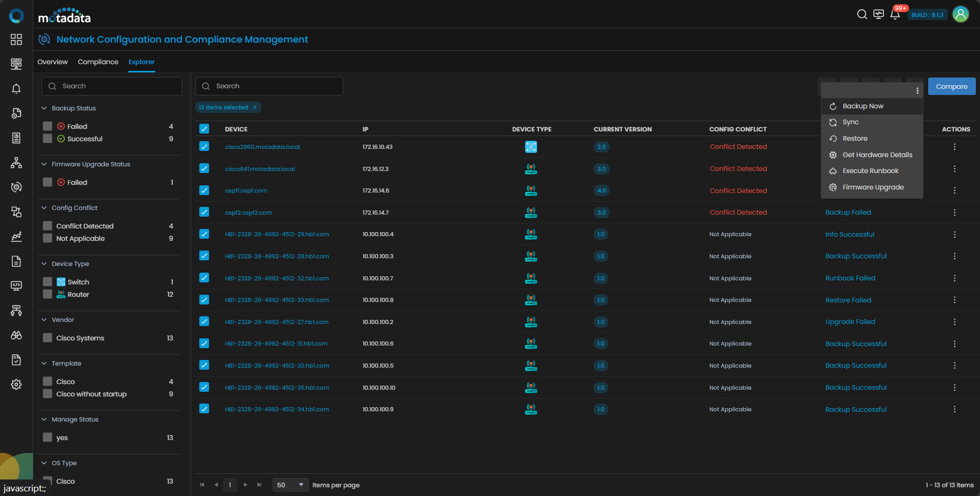The width and height of the screenshot is (980, 496).
Task: Select Backup Now from the menu
Action: click(863, 106)
